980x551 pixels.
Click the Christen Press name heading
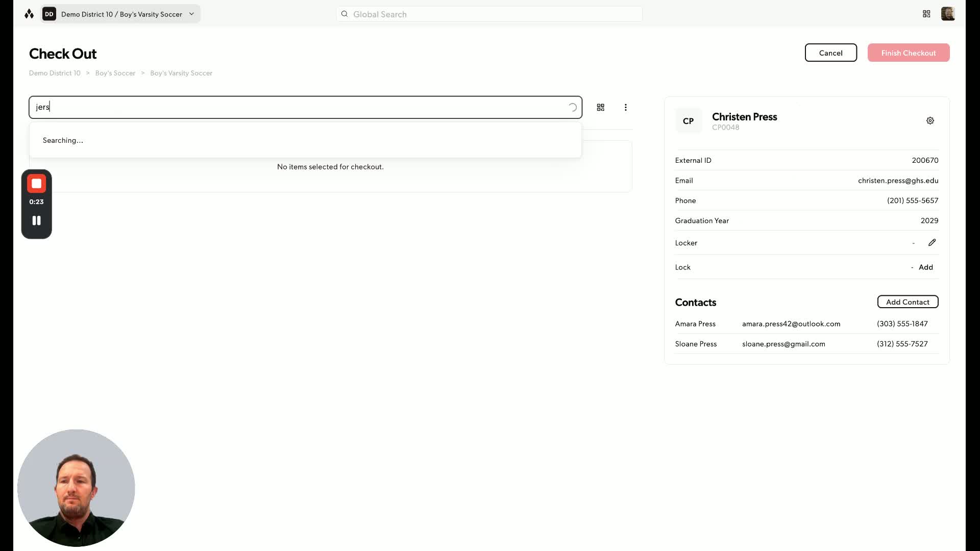point(744,116)
